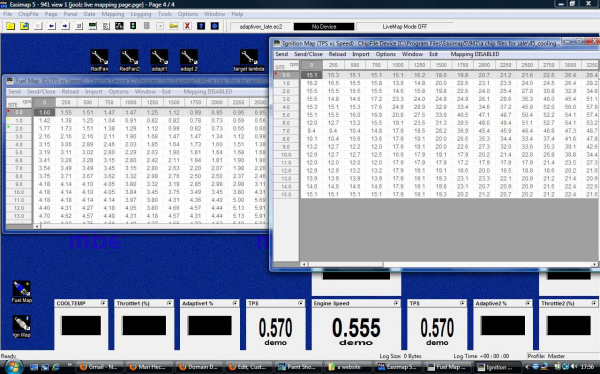
Task: Click the blue help question mark toolbar icon
Action: point(201,26)
